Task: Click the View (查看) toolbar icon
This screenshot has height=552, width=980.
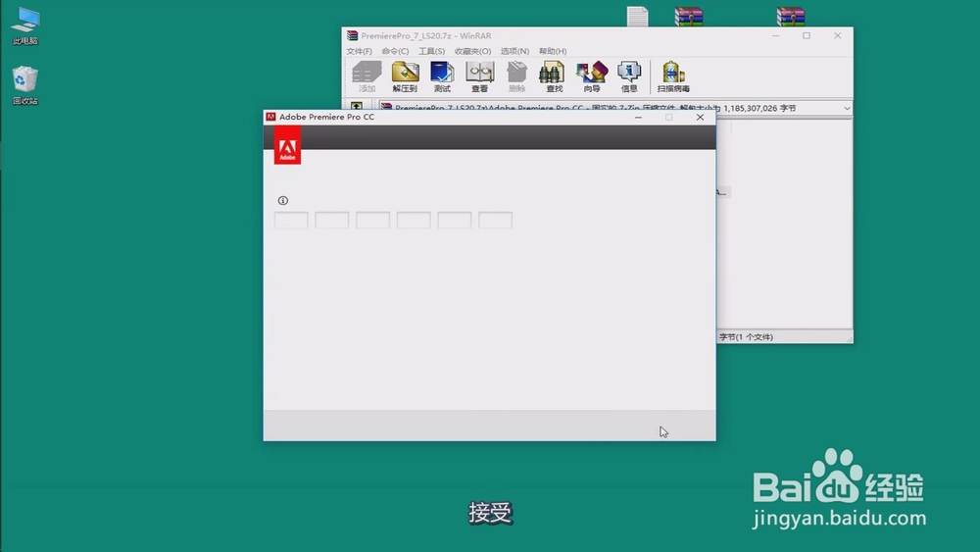Action: tap(479, 76)
